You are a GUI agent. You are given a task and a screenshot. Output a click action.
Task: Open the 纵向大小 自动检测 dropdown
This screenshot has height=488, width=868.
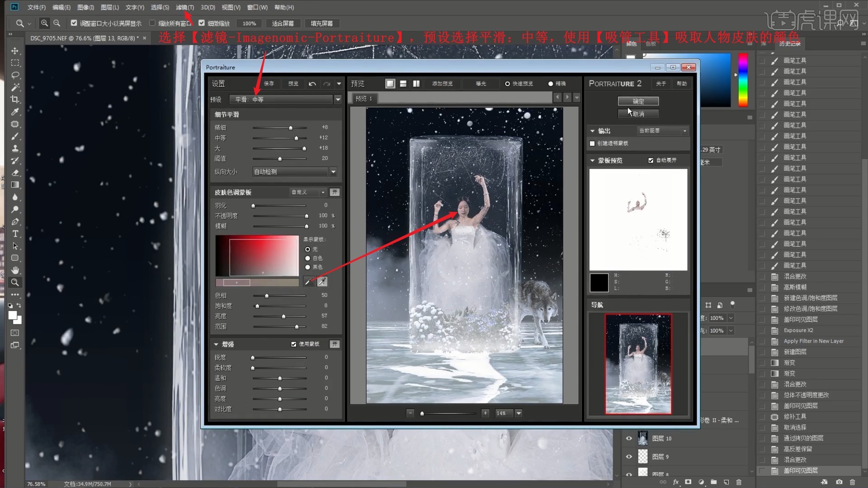click(333, 172)
